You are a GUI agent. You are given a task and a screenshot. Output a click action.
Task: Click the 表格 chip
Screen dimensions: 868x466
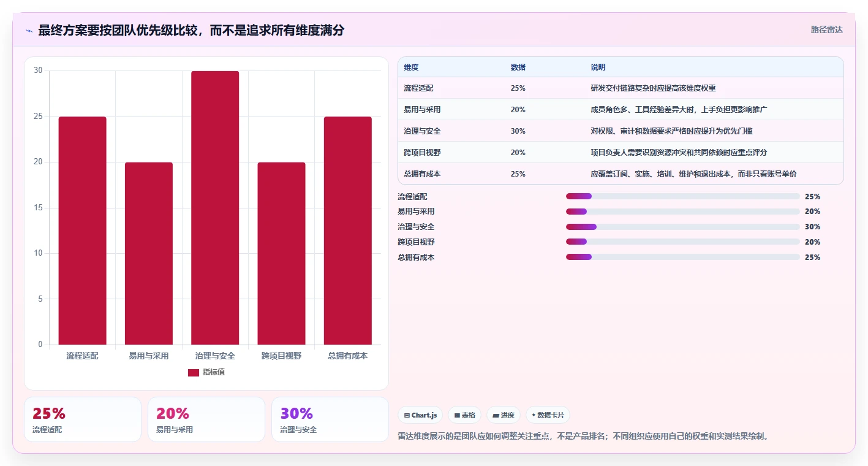465,415
